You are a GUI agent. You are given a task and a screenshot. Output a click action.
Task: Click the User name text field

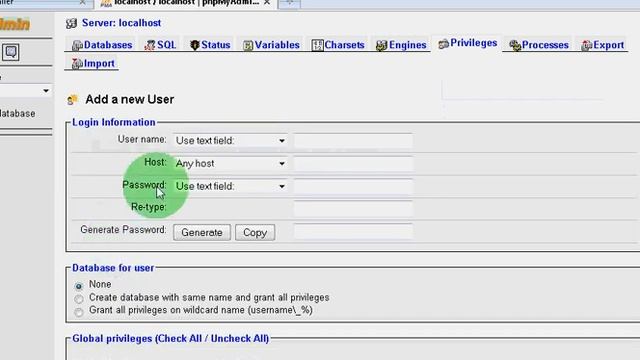click(353, 141)
